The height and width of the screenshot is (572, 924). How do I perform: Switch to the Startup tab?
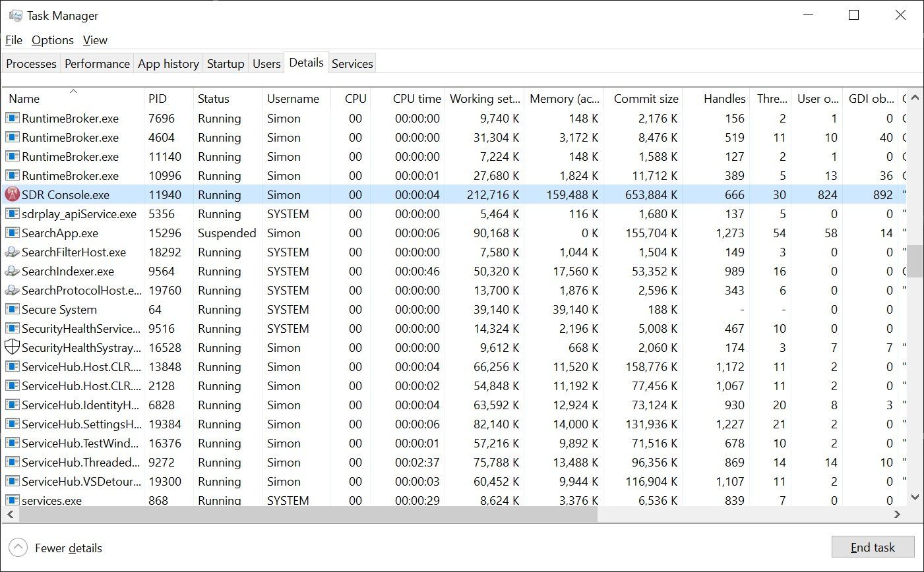click(226, 64)
